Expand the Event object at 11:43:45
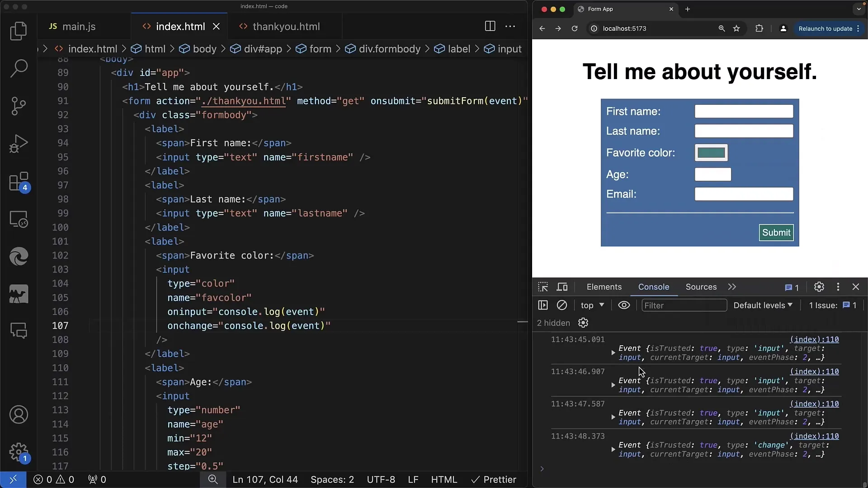The image size is (868, 488). pos(613,352)
